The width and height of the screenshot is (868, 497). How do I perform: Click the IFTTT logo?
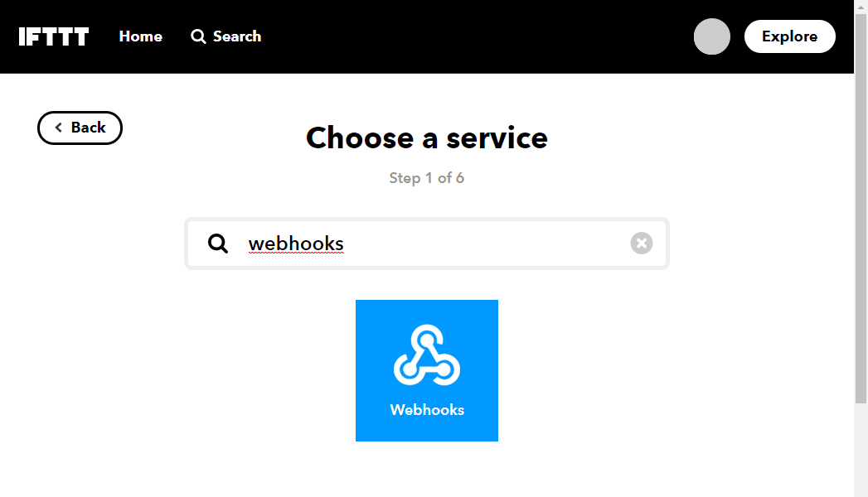pyautogui.click(x=54, y=36)
